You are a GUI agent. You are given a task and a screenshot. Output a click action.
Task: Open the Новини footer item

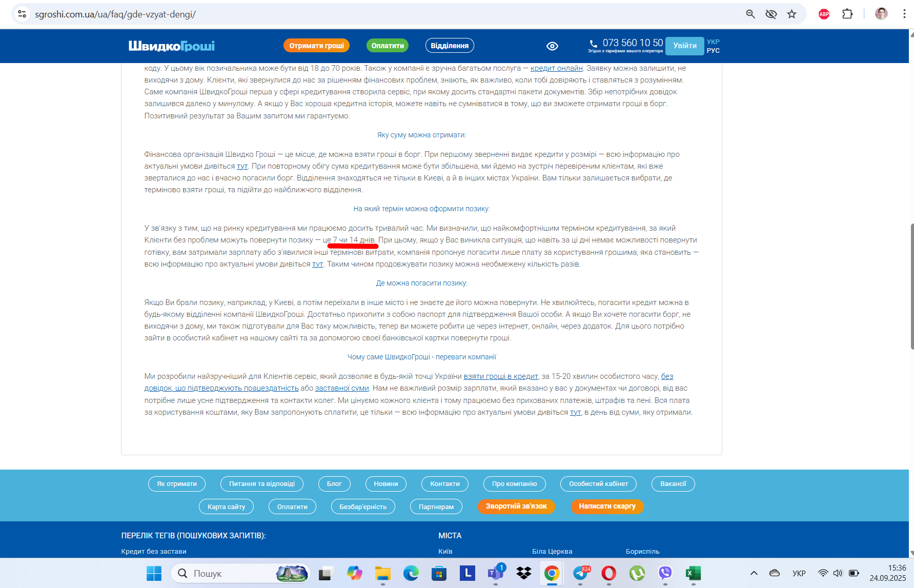point(386,484)
